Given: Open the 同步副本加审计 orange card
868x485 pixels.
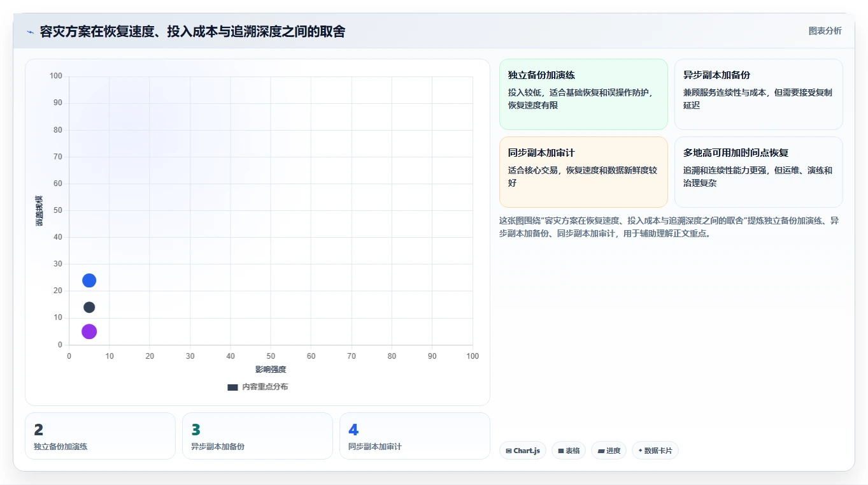Looking at the screenshot, I should (x=583, y=172).
